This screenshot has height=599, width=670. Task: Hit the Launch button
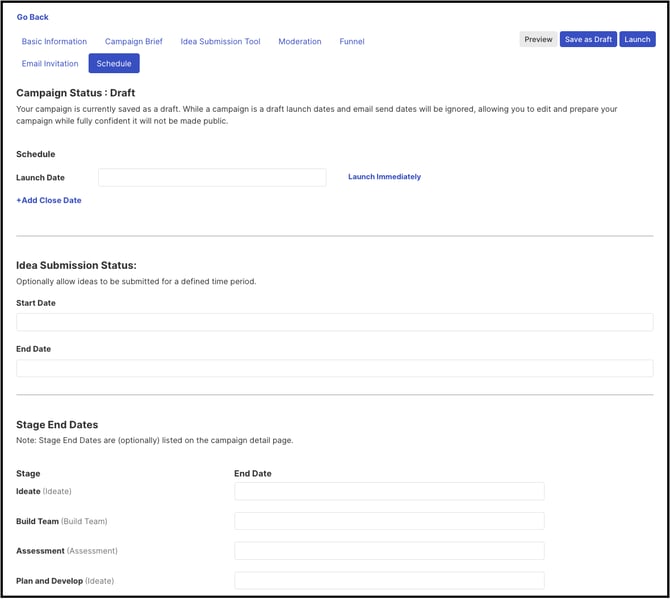click(x=637, y=39)
